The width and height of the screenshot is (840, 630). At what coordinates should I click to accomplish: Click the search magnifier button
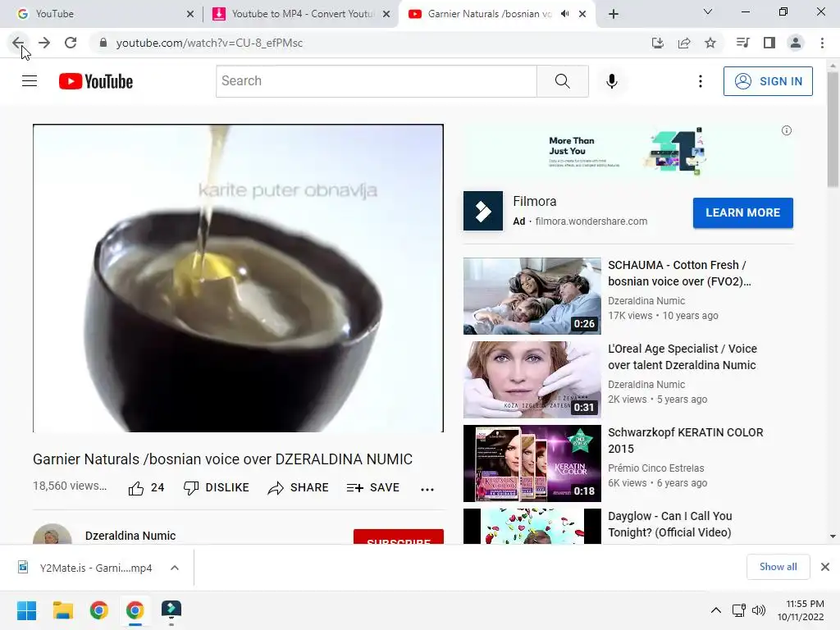(563, 81)
